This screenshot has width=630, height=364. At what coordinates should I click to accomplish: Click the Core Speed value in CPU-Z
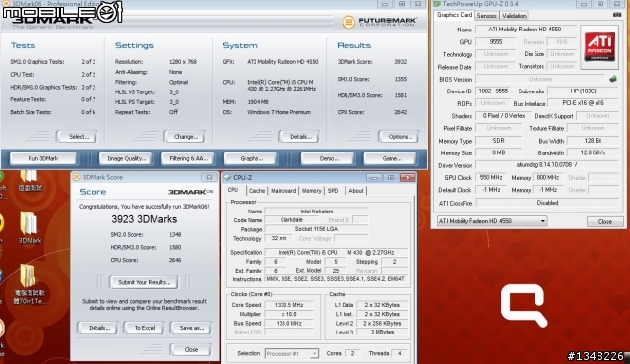pos(288,305)
